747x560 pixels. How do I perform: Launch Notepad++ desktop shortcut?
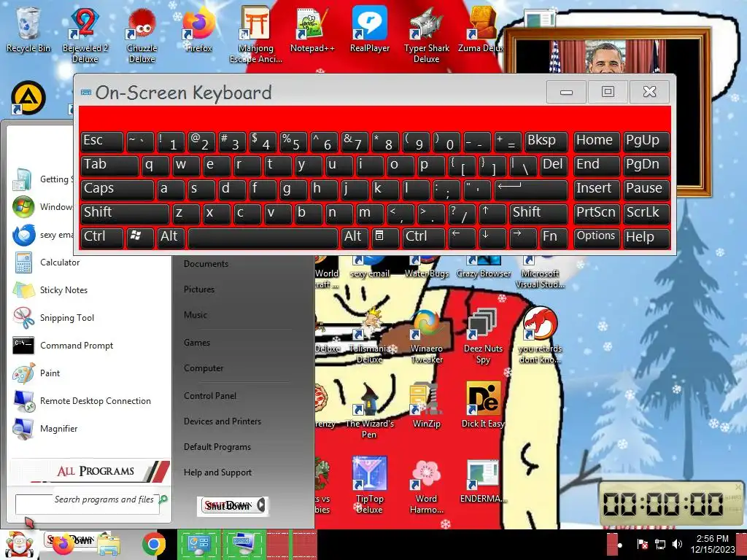[x=312, y=29]
